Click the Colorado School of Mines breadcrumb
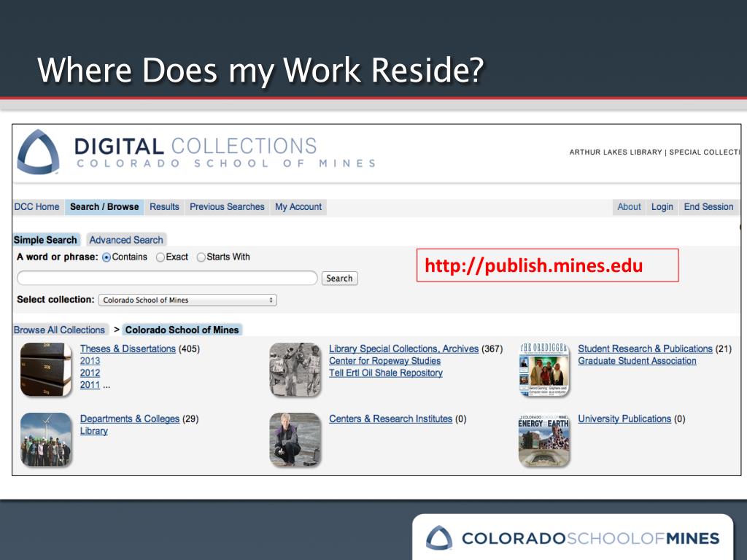The width and height of the screenshot is (747, 560). tap(182, 330)
